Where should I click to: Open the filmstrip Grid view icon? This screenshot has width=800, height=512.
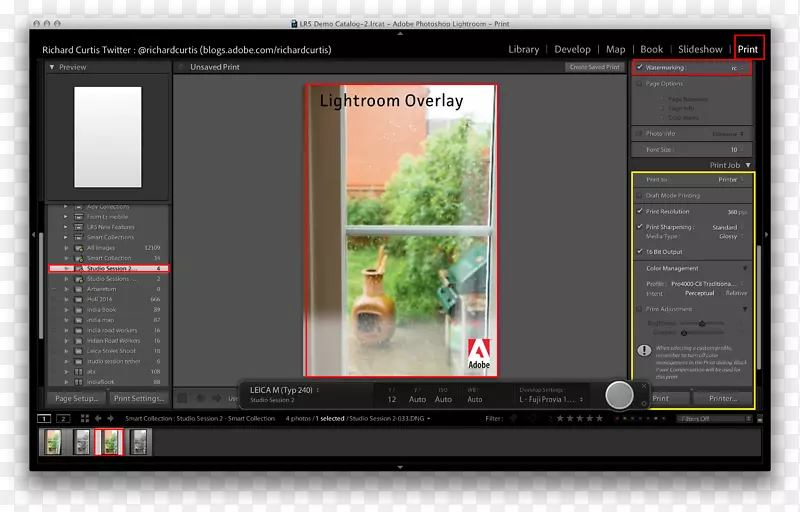(x=85, y=418)
